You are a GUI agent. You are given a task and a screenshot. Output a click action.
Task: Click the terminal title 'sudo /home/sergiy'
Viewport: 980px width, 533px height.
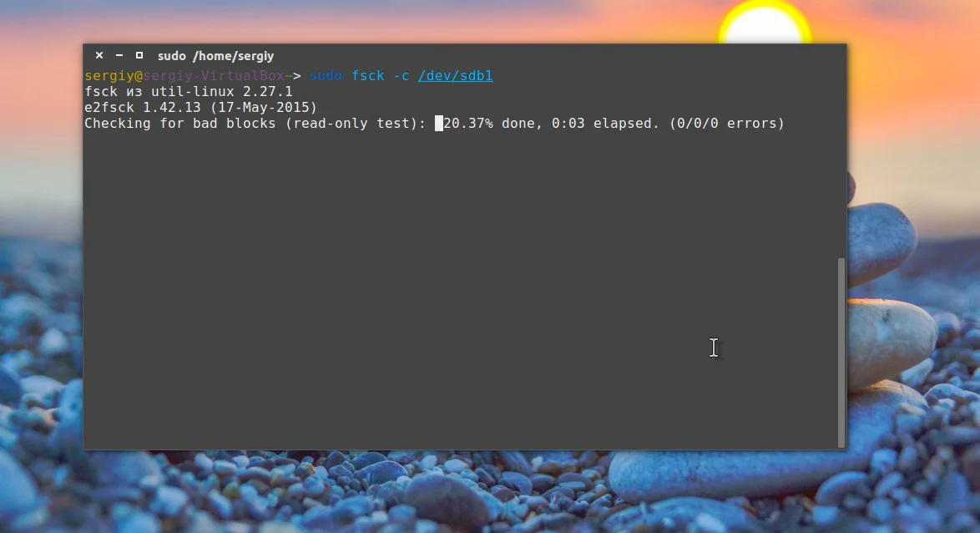click(x=215, y=56)
